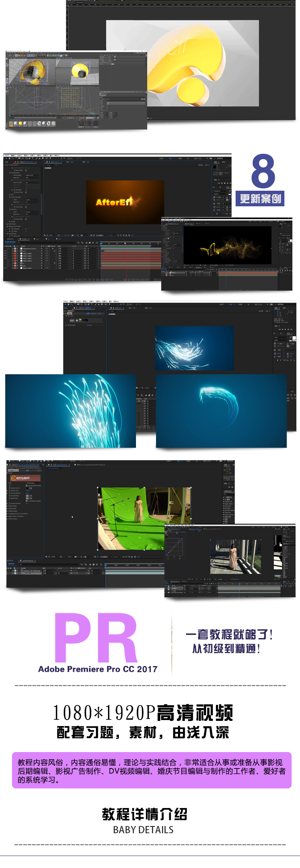Screen dimensions: 300x868
Task: Select the Hand tool in the AfterEffect text project toolbar
Action: [9, 158]
